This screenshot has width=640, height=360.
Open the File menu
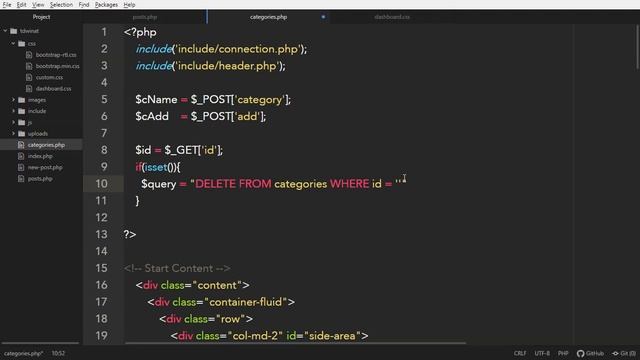tap(7, 4)
